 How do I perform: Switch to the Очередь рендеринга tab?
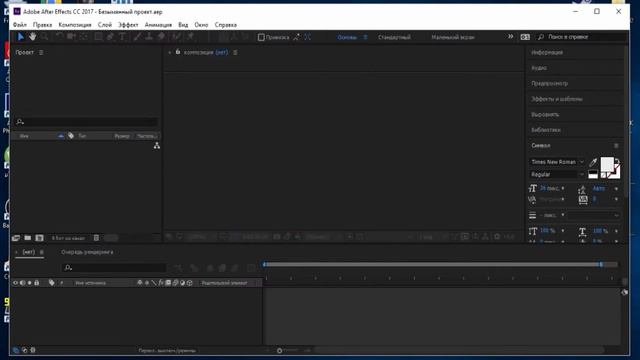[x=87, y=252]
